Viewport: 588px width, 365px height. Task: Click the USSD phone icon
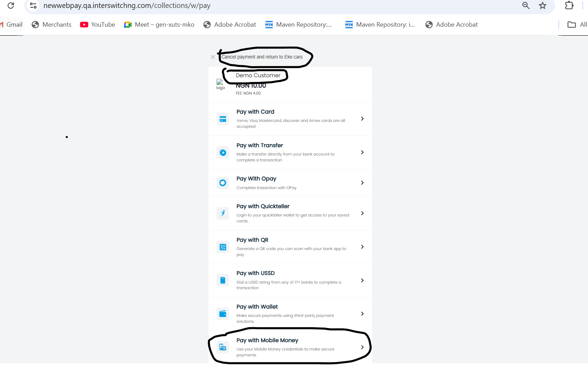click(x=223, y=281)
